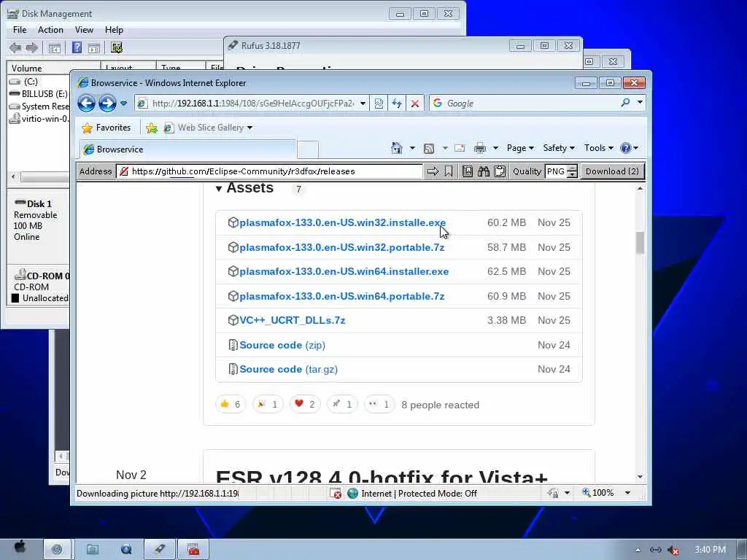This screenshot has height=560, width=747.
Task: Download plasmafox-133.0 win64 portable 7z
Action: (341, 296)
